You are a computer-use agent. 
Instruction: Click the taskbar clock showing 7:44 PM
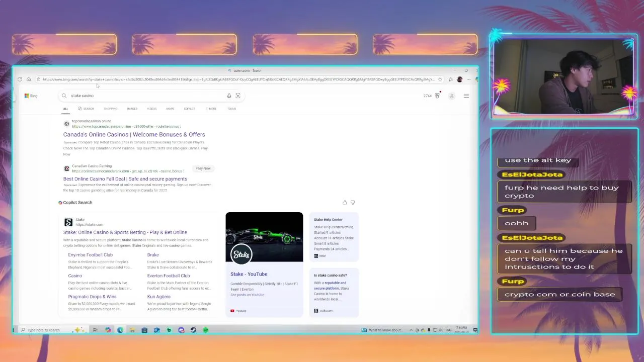[462, 330]
